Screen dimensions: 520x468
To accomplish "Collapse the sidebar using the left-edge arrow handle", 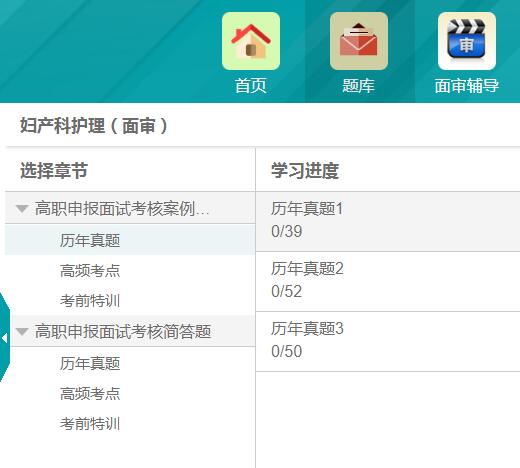I will click(4, 338).
